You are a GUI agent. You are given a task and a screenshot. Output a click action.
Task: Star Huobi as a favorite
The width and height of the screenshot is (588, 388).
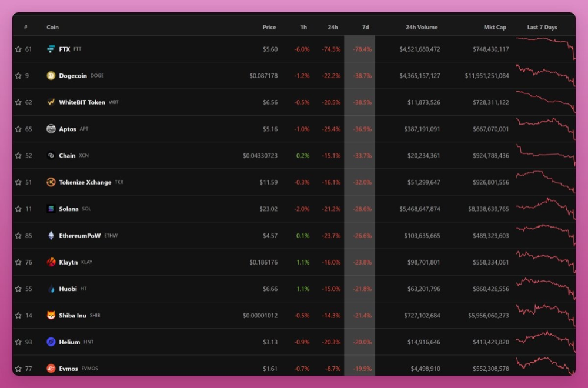(18, 289)
